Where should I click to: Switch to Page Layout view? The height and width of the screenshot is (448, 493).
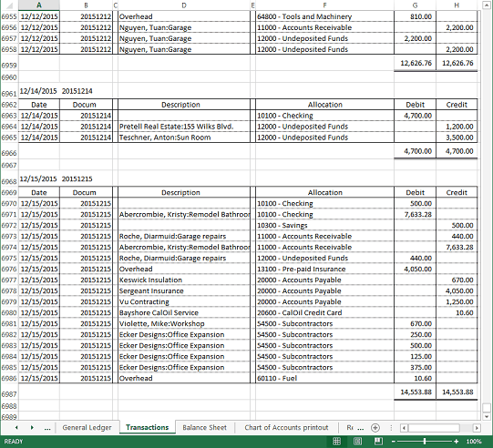click(x=357, y=441)
